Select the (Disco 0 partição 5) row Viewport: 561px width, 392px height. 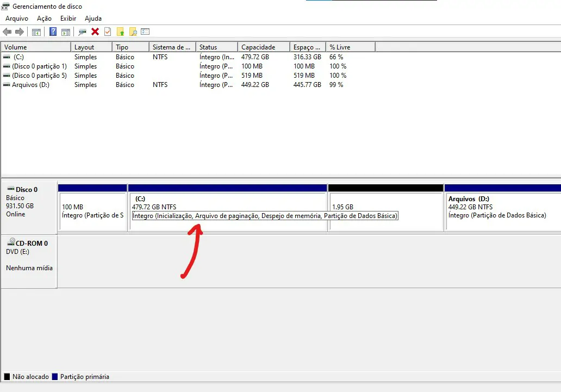coord(188,76)
